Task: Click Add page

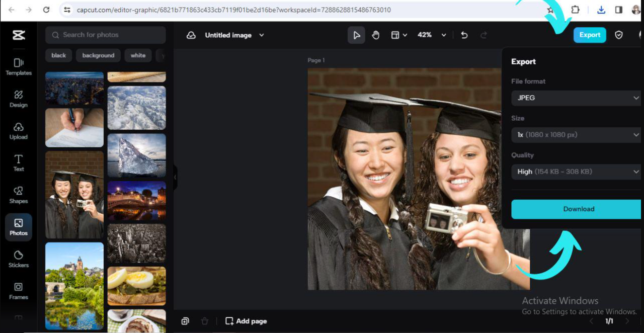Action: (x=246, y=321)
